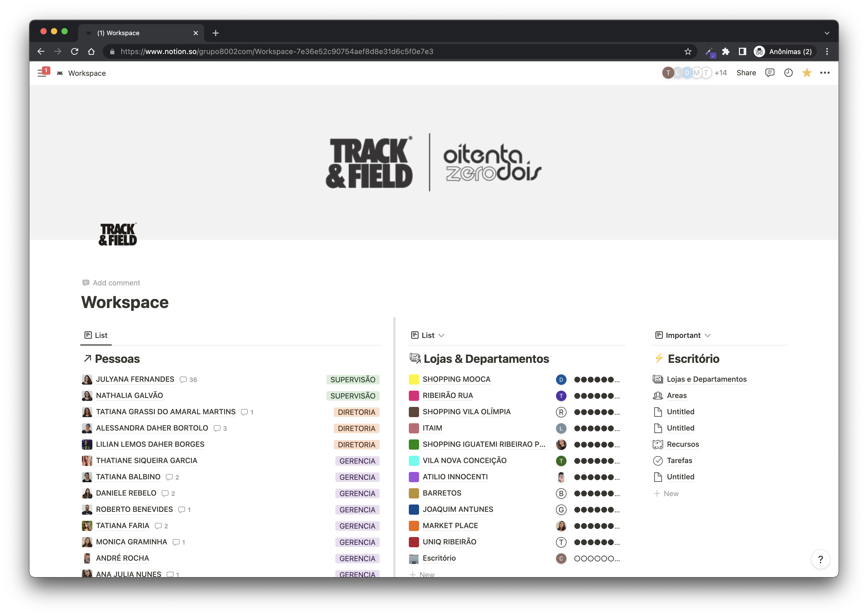Open JULYANA FERNANDES person entry
Image resolution: width=868 pixels, height=616 pixels.
click(x=135, y=379)
